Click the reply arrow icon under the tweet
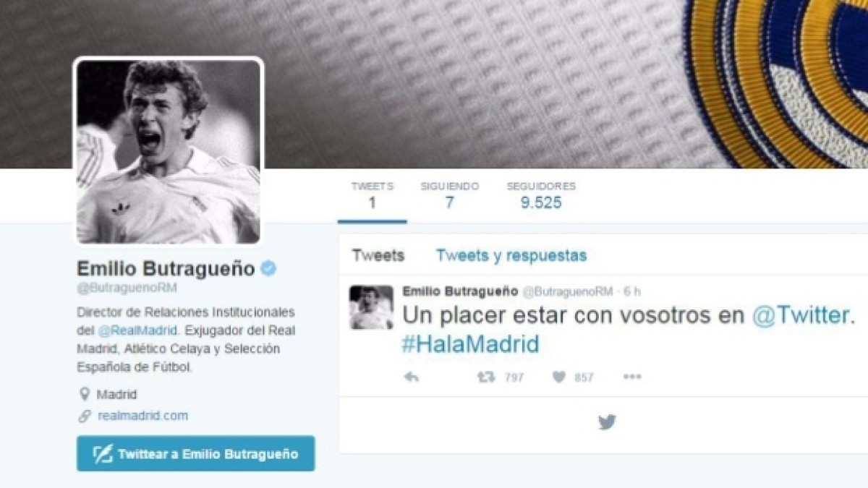 point(411,377)
